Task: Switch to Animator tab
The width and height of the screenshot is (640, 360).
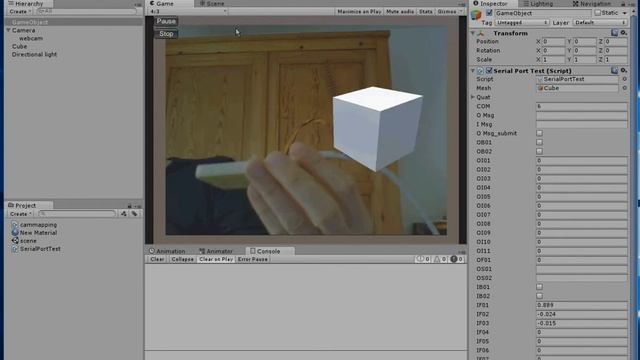Action: pyautogui.click(x=216, y=251)
